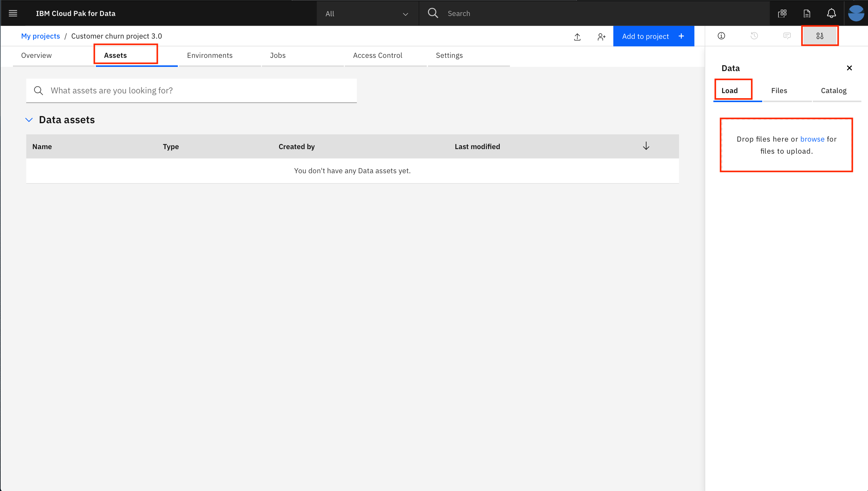The width and height of the screenshot is (868, 491).
Task: Open hamburger navigation menu
Action: pos(13,13)
